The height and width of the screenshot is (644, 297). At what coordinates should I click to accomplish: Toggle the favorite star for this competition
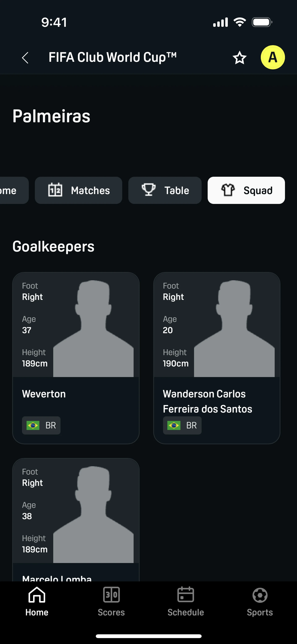[239, 58]
